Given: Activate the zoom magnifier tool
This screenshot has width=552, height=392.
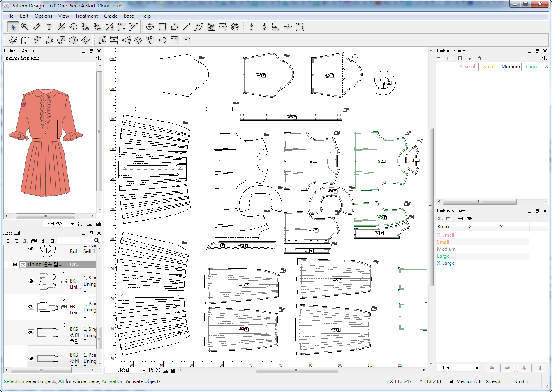Looking at the screenshot, I should point(25,27).
